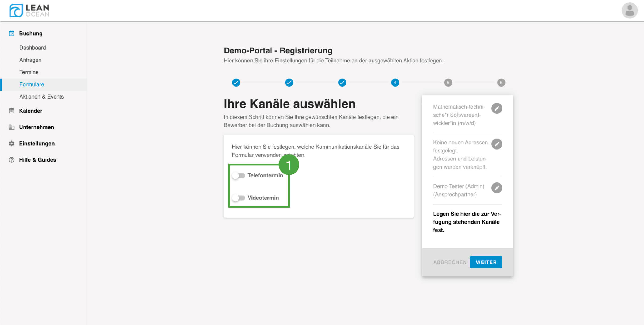Expand the Unternehmen sidebar section
The height and width of the screenshot is (325, 644).
pyautogui.click(x=36, y=127)
